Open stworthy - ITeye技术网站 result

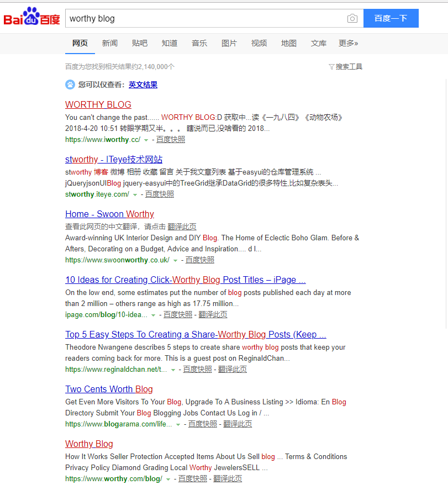[114, 160]
